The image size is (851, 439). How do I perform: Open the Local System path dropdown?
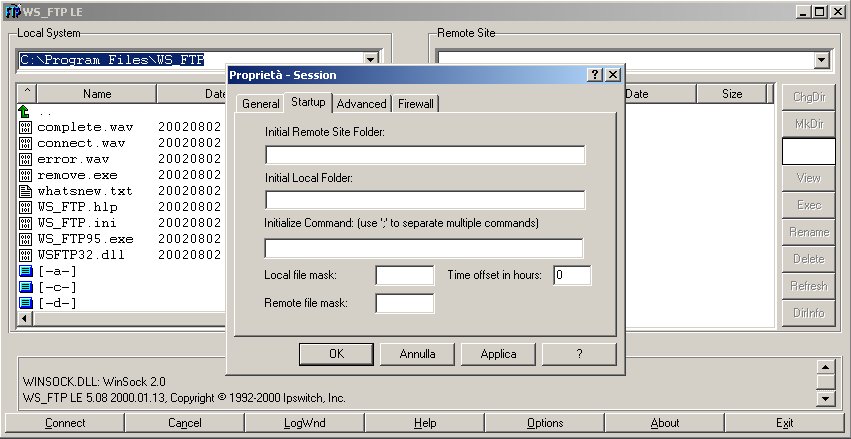371,60
